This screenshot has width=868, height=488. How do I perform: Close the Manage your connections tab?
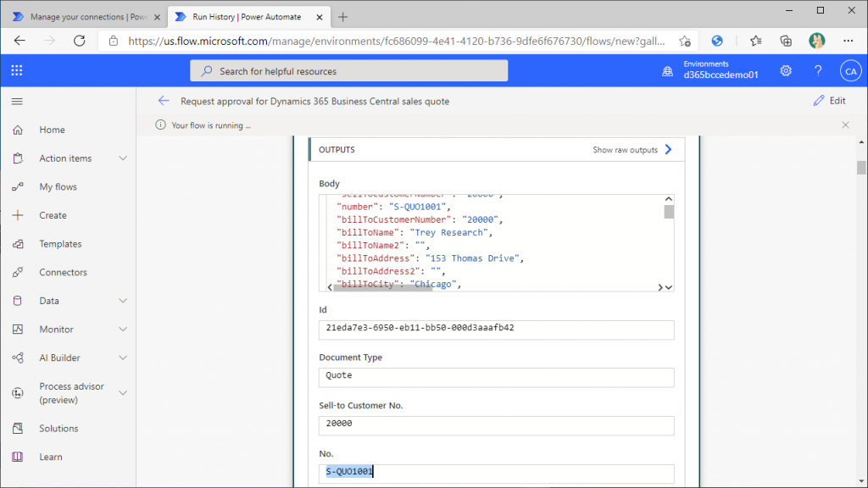157,17
